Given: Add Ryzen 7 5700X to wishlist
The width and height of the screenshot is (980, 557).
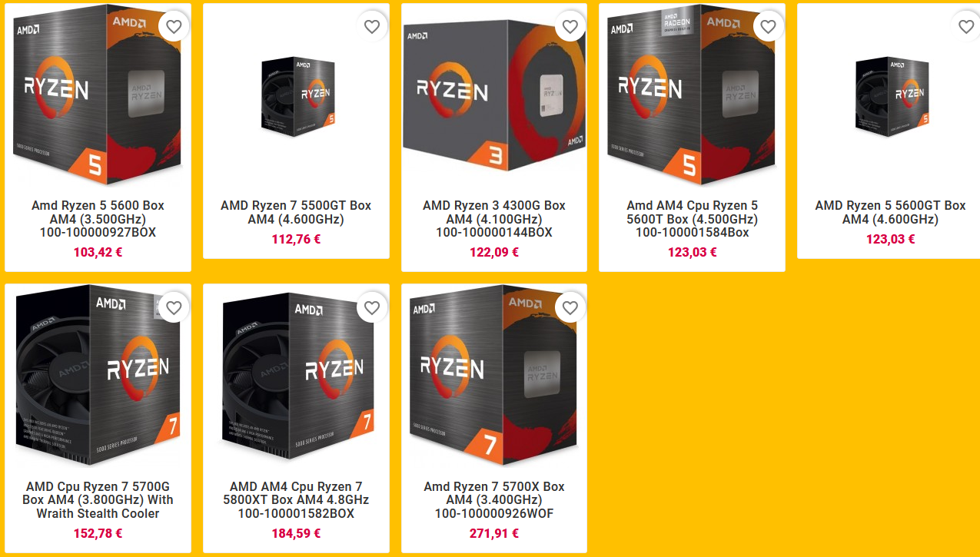Looking at the screenshot, I should point(570,308).
